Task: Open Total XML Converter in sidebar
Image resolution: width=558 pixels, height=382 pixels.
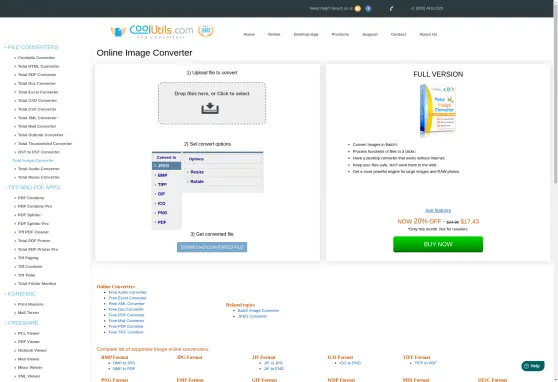Action: click(x=37, y=118)
